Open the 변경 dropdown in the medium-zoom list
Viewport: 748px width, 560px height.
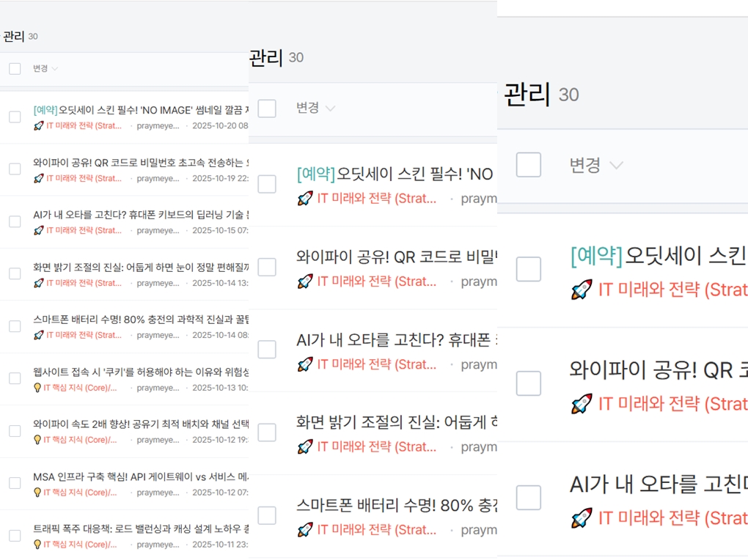(315, 108)
